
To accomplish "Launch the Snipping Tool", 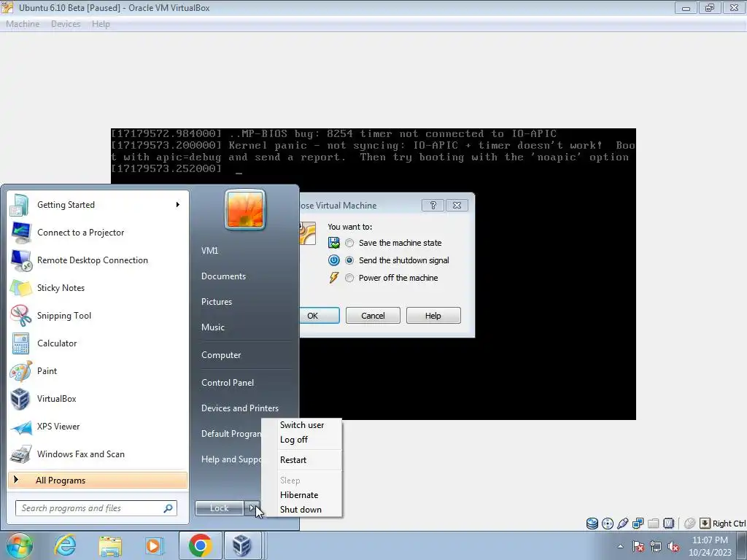I will click(98, 315).
